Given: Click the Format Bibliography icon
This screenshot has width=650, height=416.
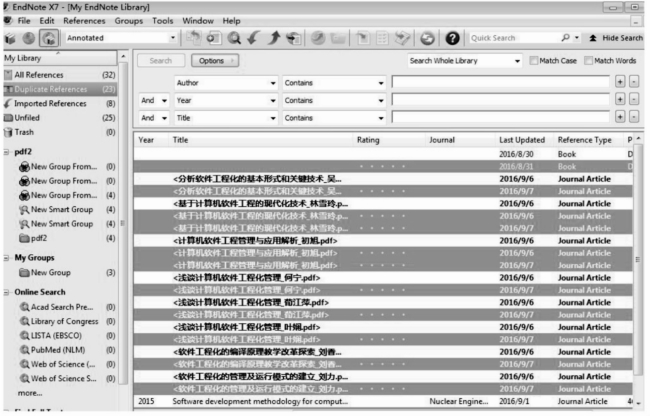Looking at the screenshot, I should (x=382, y=38).
